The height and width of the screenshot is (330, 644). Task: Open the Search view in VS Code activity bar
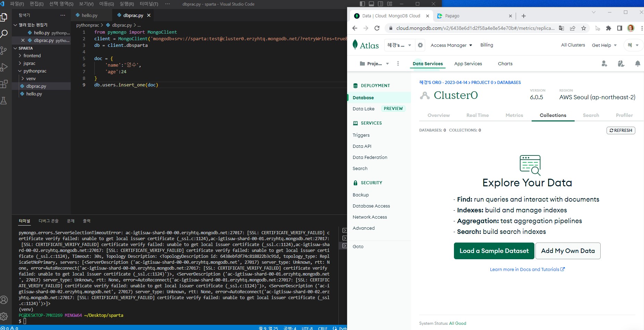click(4, 34)
